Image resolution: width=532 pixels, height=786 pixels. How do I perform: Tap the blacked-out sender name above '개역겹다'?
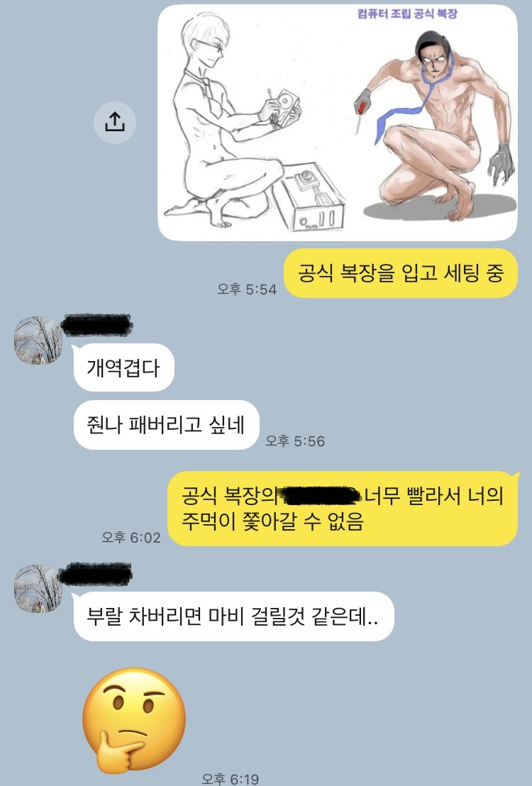pos(97,325)
